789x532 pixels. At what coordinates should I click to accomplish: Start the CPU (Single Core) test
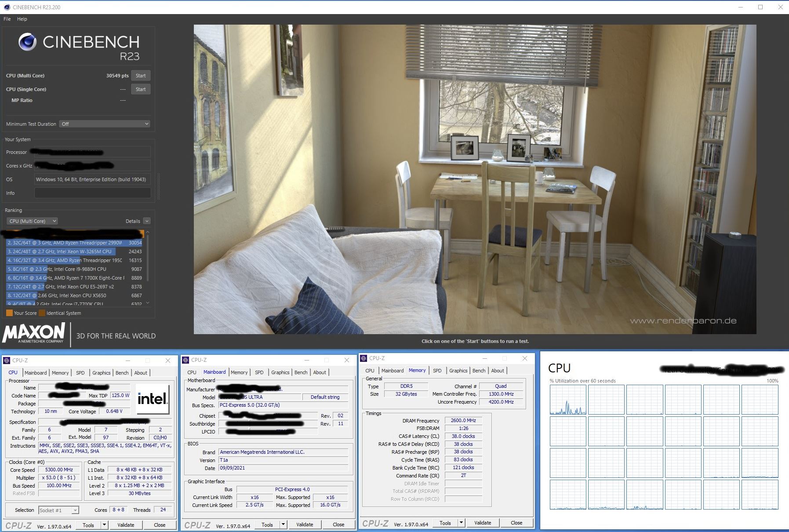(x=141, y=89)
